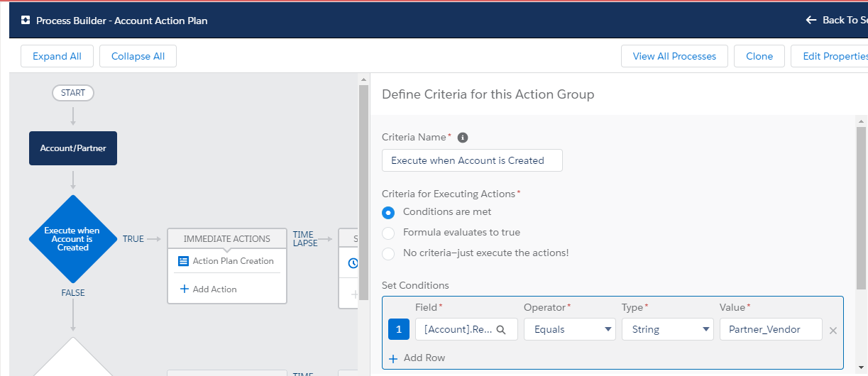Click the clock icon in scheduled actions

coord(353,263)
